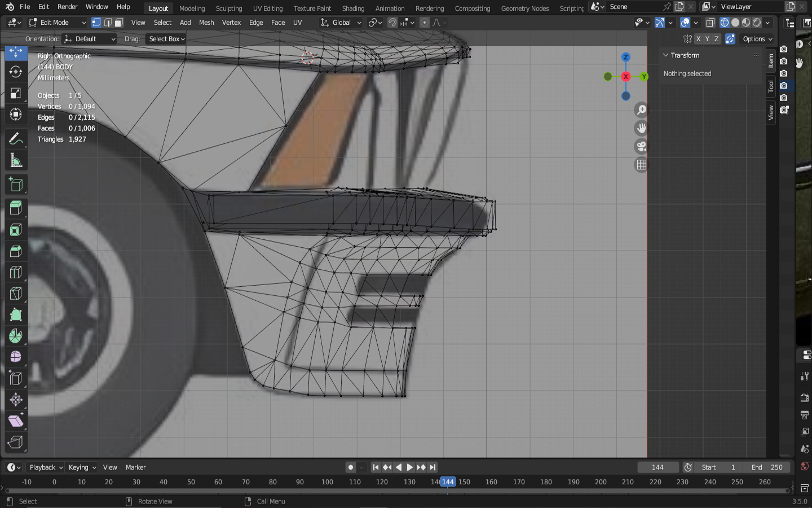Switch viewport shading to Solid
This screenshot has width=812, height=508.
click(735, 23)
